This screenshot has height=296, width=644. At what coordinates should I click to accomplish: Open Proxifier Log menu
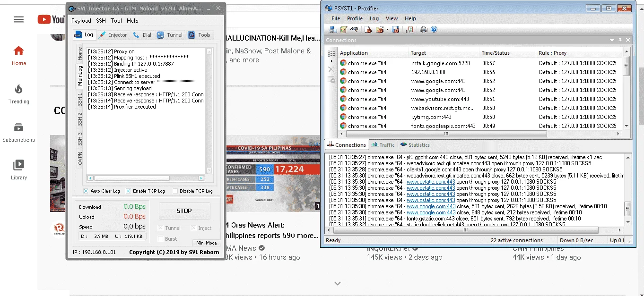click(x=374, y=18)
